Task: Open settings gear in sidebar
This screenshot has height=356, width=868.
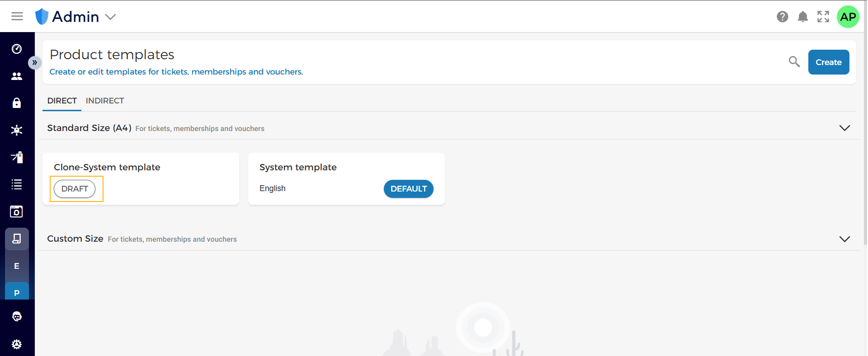Action: click(17, 344)
